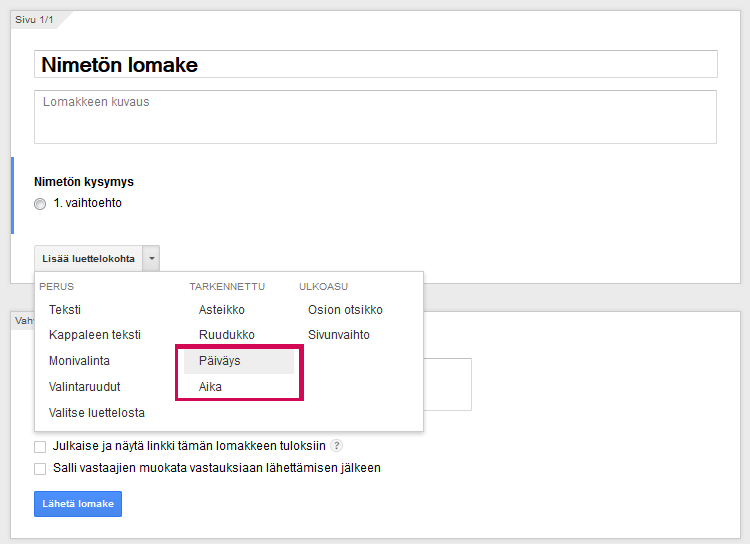Select Ruudukko from the menu
The image size is (750, 544).
pos(227,335)
